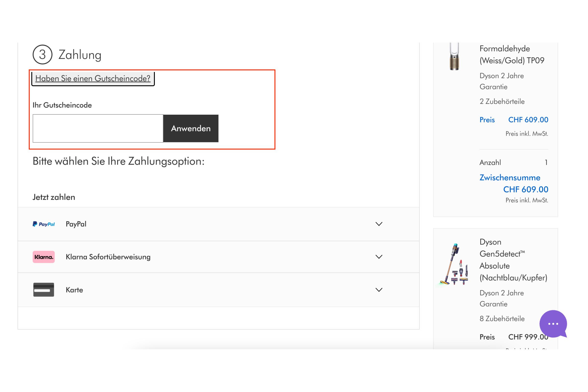Click 'Ihr Gutscheincode' field label
This screenshot has width=588, height=392.
(62, 105)
